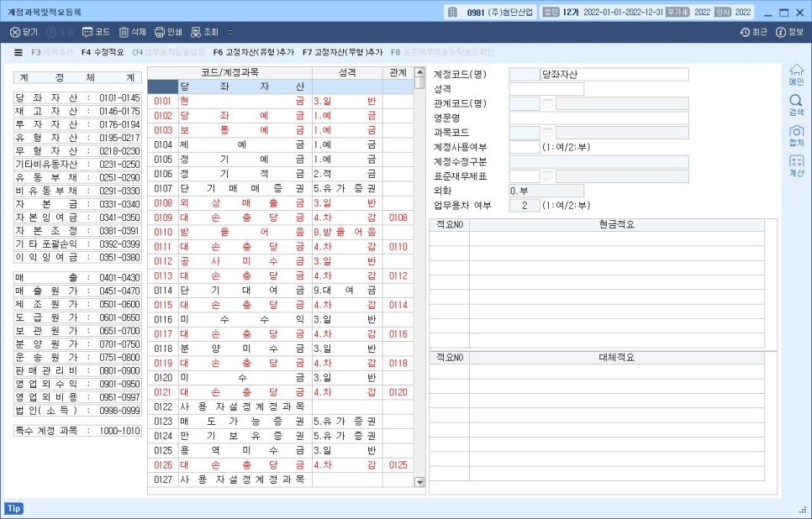
Task: Open the 코드 code lookup tool
Action: pos(87,32)
